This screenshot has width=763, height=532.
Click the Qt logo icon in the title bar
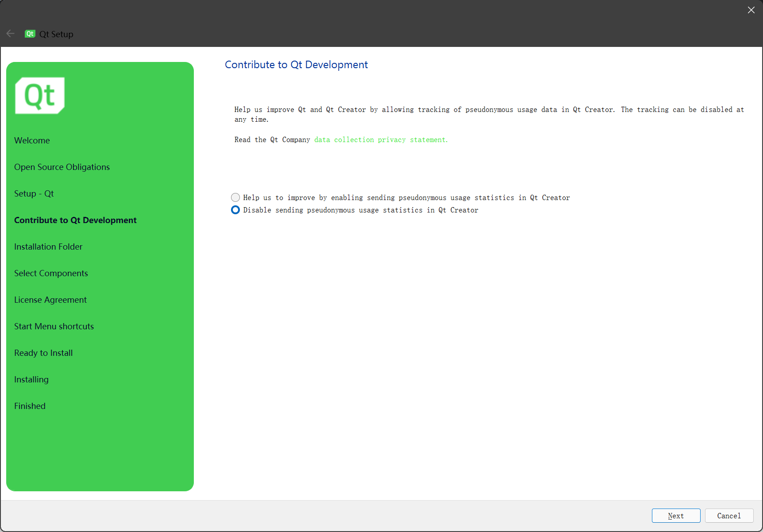point(30,34)
